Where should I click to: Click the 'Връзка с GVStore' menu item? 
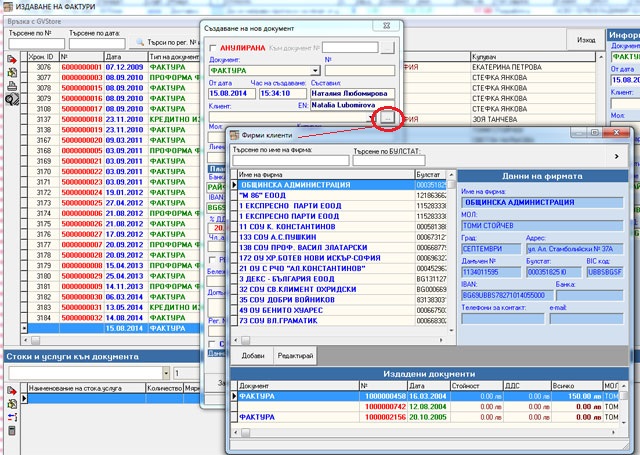(x=34, y=22)
